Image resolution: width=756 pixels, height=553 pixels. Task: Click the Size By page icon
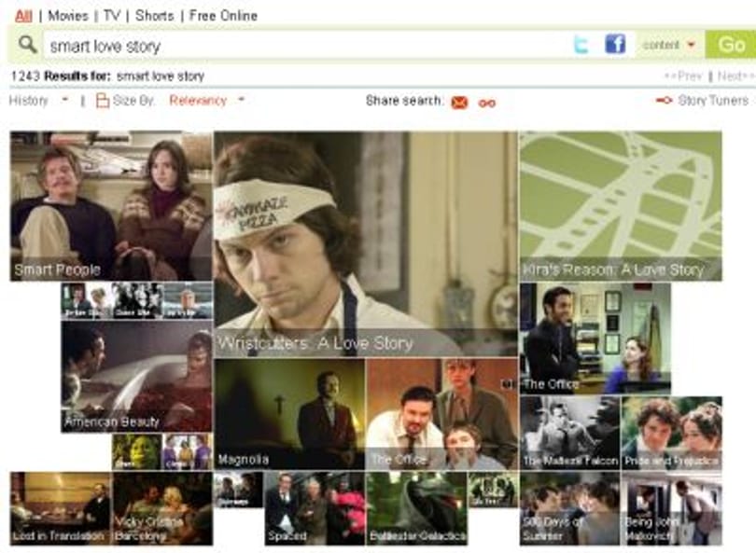coord(103,100)
